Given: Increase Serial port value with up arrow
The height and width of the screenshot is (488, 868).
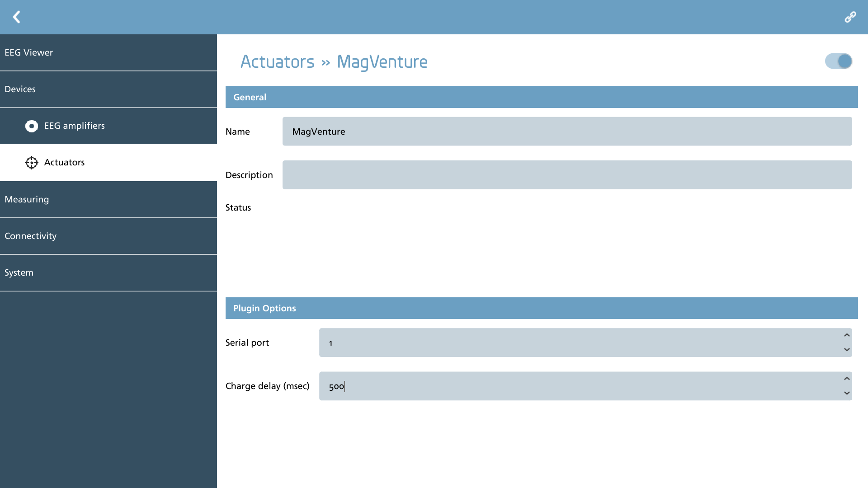Looking at the screenshot, I should click(847, 335).
